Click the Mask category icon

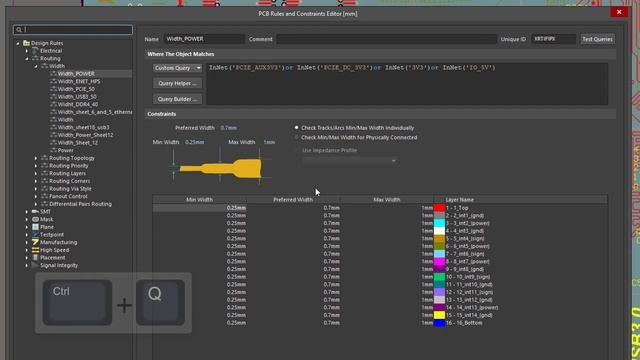pyautogui.click(x=36, y=219)
